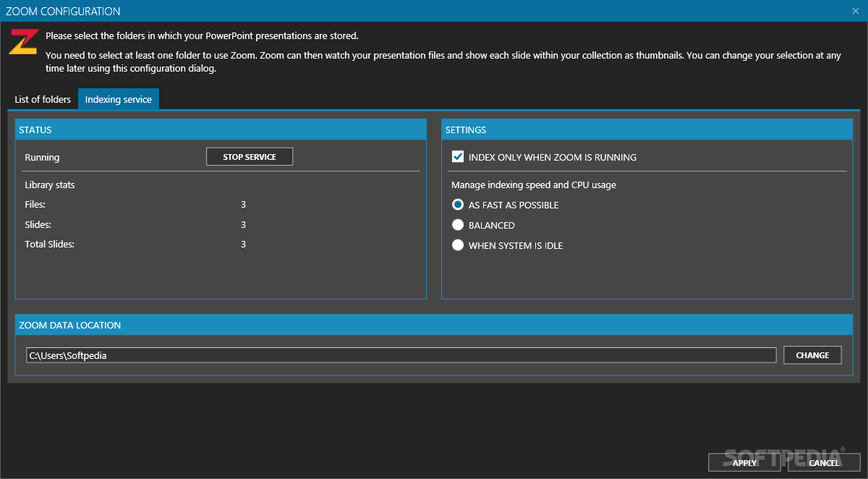Click Manage indexing speed and CPU usage text
Screen dimensions: 868x479
click(x=534, y=185)
